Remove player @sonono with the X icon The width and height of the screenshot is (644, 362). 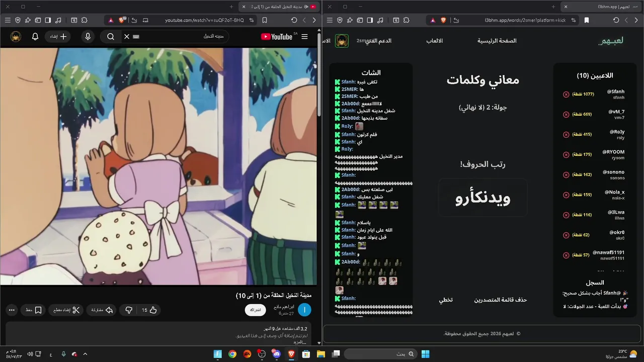point(566,174)
